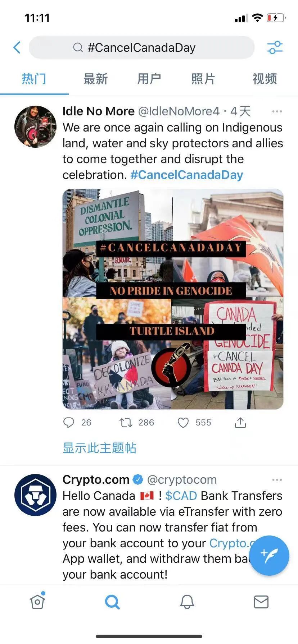Open more options on Idle No More tweet
This screenshot has height=644, width=298.
277,111
